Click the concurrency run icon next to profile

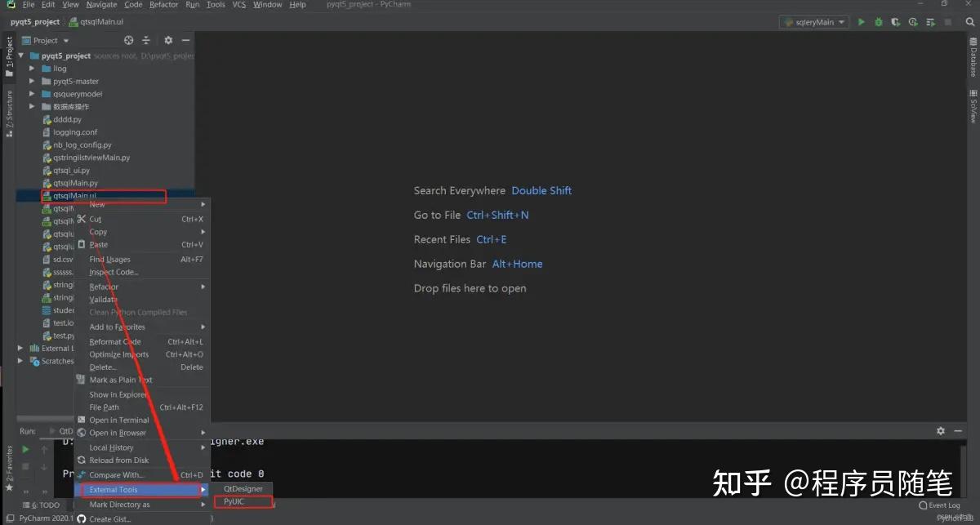click(x=930, y=22)
